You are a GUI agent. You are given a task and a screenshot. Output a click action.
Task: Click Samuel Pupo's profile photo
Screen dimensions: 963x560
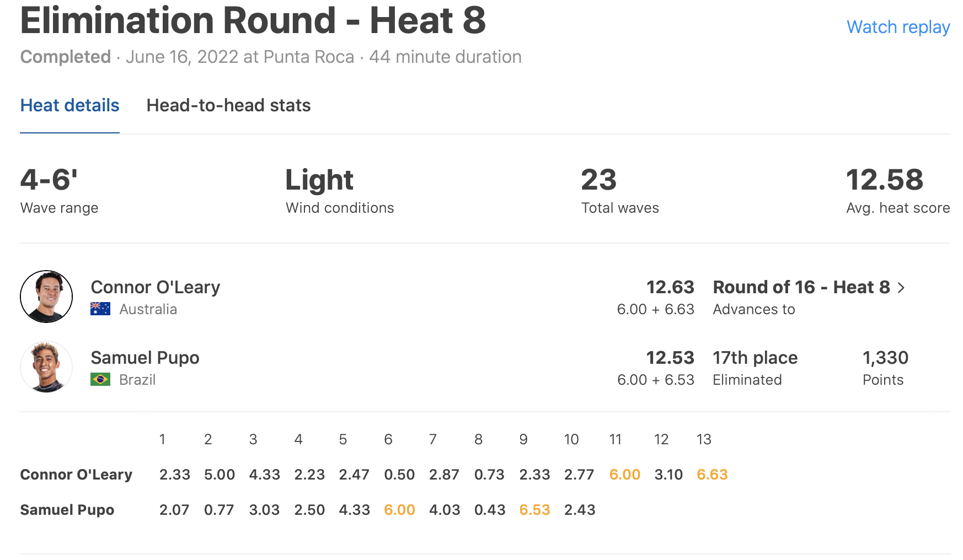point(46,367)
